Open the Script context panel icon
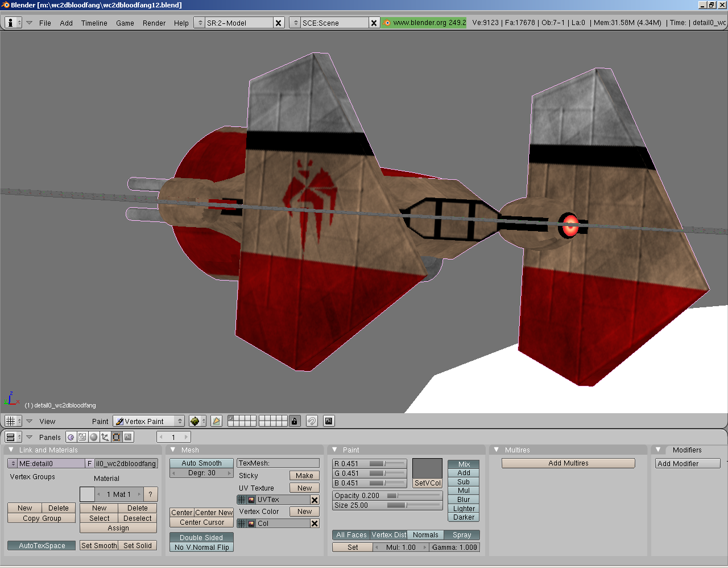The image size is (728, 568). [82, 437]
